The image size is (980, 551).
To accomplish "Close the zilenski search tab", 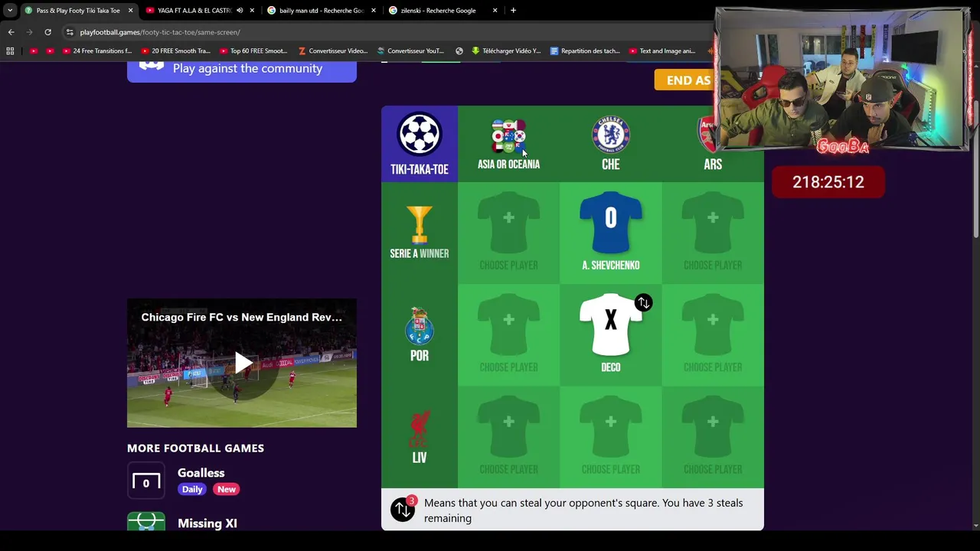I will pos(495,11).
